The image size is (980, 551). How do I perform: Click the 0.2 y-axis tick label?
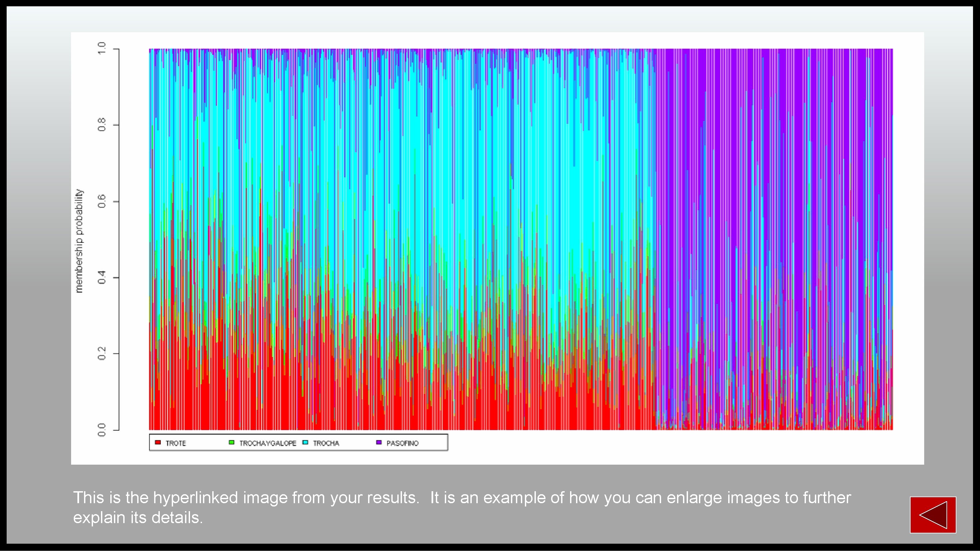click(x=102, y=354)
